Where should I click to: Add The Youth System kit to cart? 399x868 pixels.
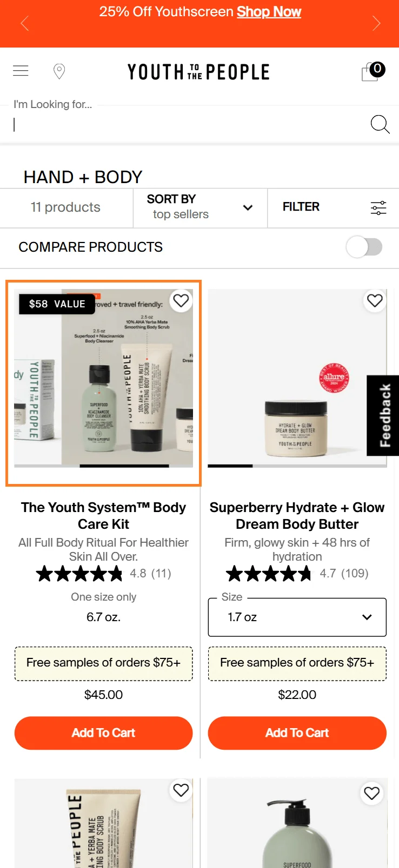[x=103, y=733]
